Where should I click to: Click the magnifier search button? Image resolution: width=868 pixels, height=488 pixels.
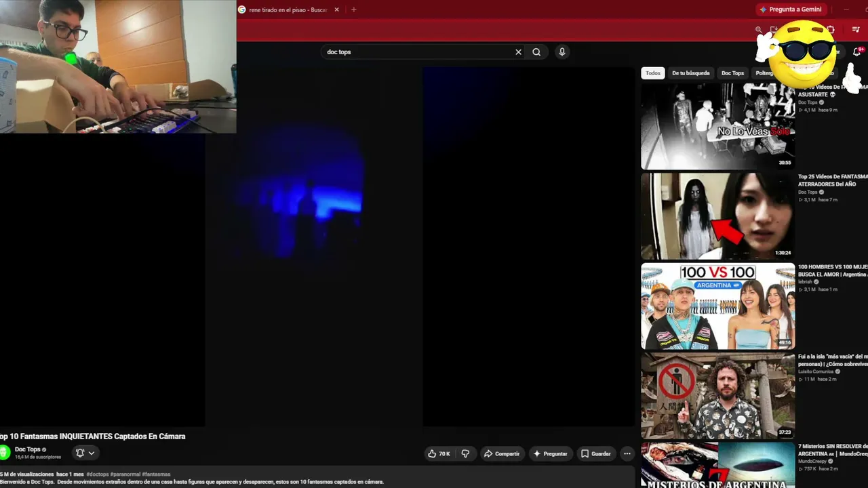tap(536, 52)
